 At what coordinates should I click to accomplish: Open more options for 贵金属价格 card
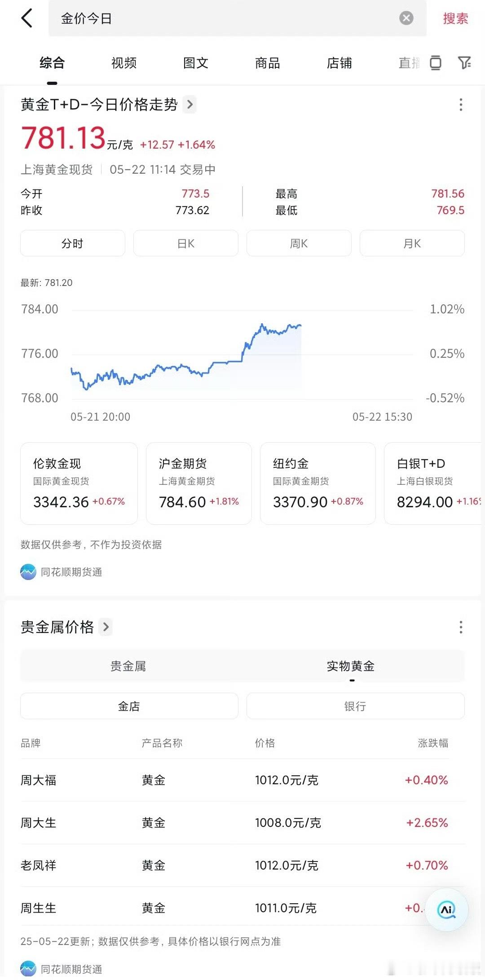click(x=461, y=627)
